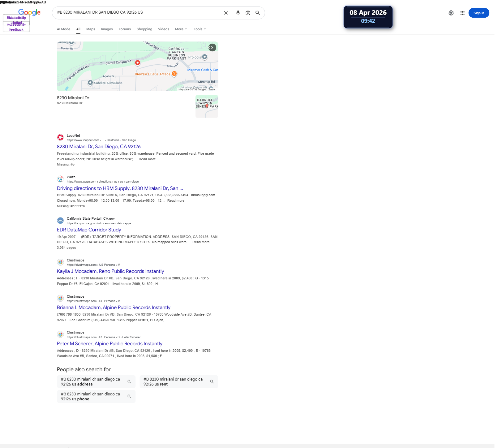Switch to the Images tab

click(x=107, y=29)
